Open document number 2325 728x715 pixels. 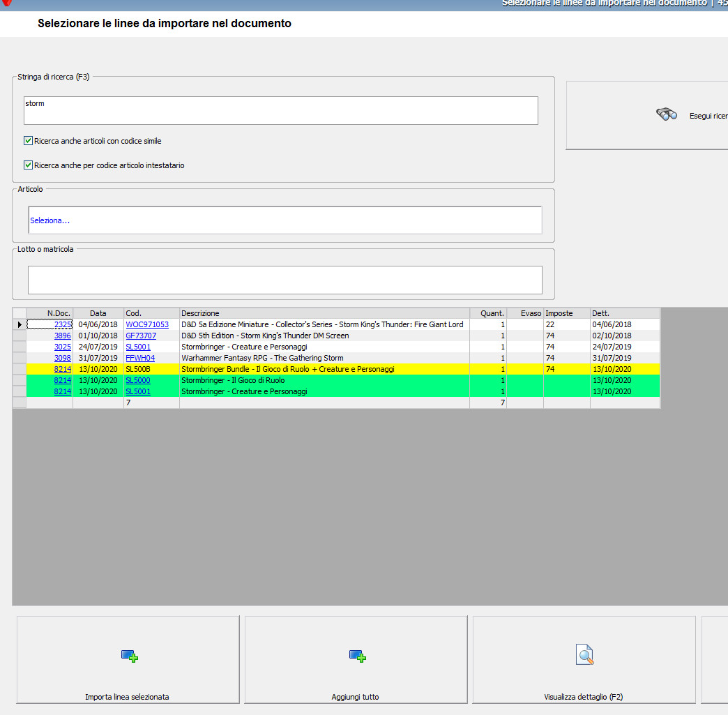coord(63,324)
